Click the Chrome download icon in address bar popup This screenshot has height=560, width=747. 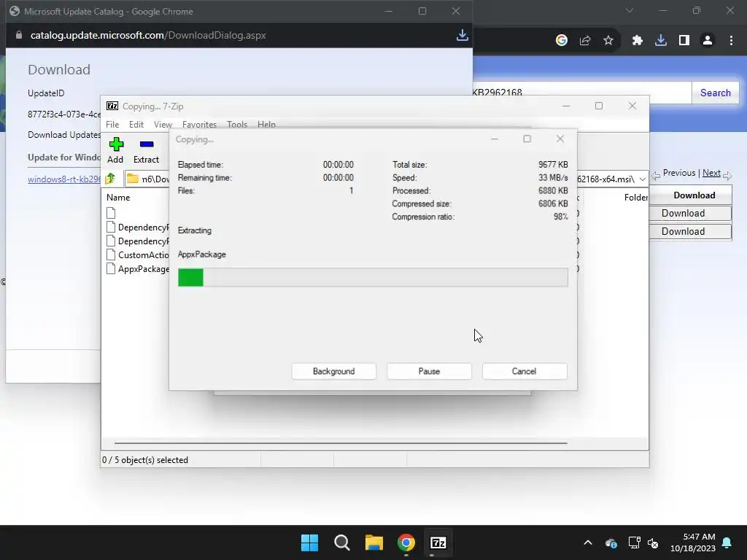coord(462,35)
